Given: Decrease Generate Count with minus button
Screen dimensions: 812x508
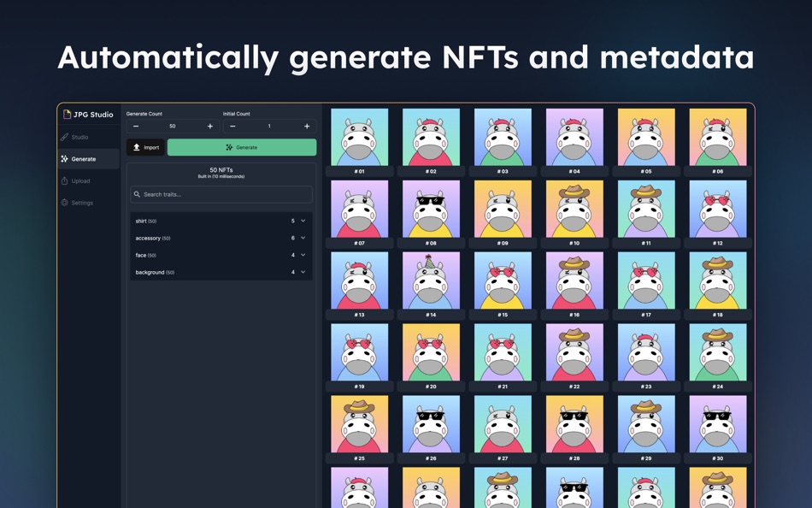Looking at the screenshot, I should pos(136,126).
